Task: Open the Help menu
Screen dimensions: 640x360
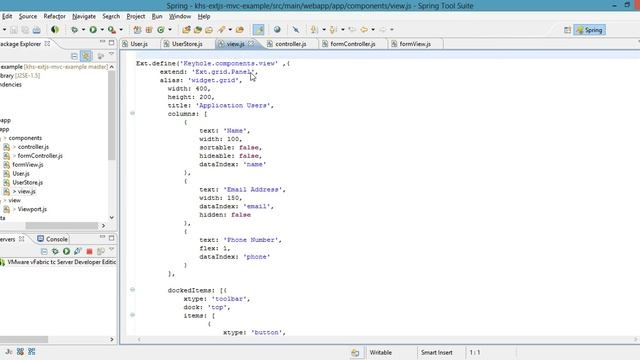Action: [x=204, y=16]
